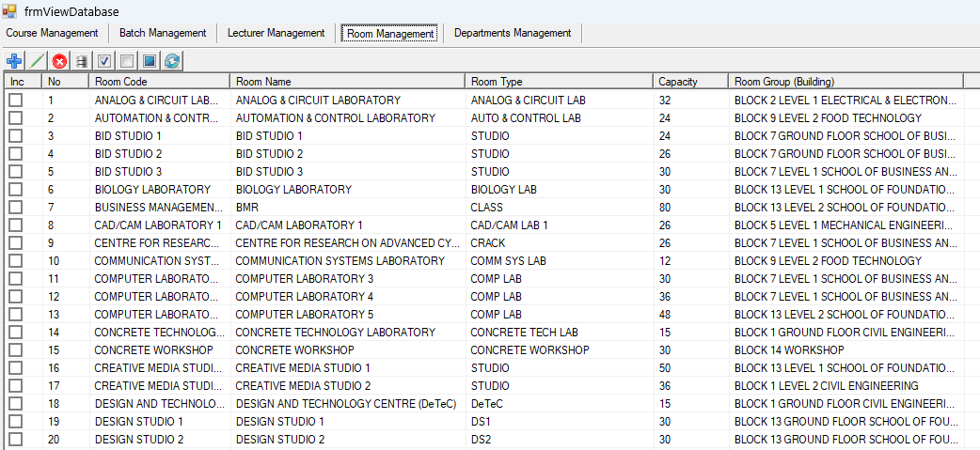The width and height of the screenshot is (980, 450).
Task: Select CREATIVE MEDIA STUDIO 1 room name
Action: 303,367
